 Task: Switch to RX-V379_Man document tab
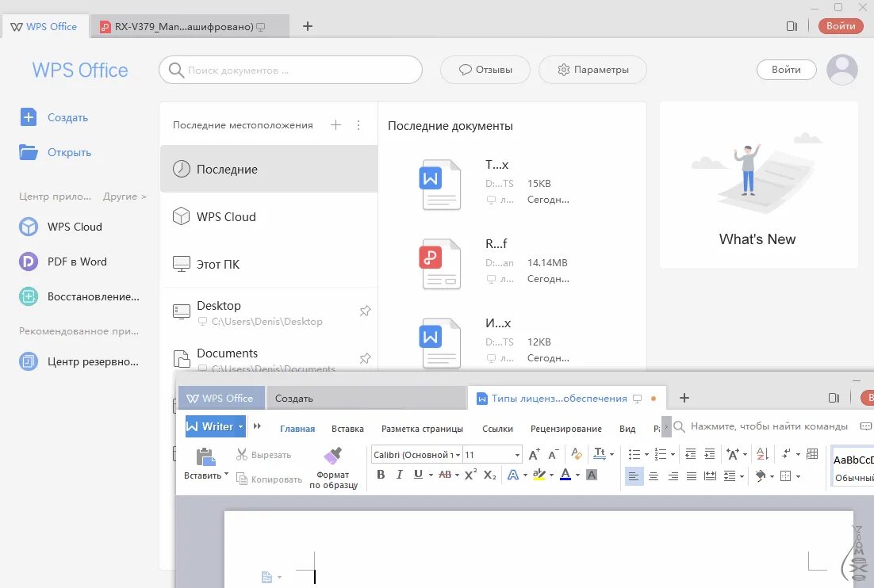[x=190, y=26]
